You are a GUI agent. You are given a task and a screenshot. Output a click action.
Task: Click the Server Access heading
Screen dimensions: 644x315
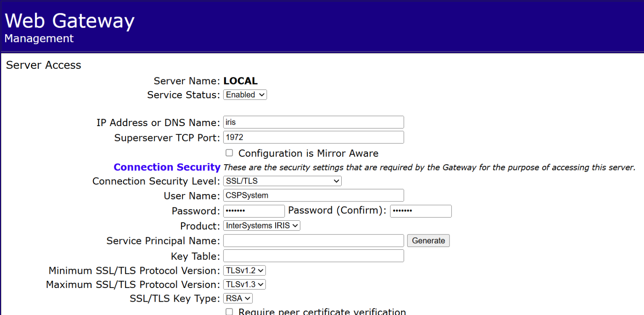pos(43,65)
